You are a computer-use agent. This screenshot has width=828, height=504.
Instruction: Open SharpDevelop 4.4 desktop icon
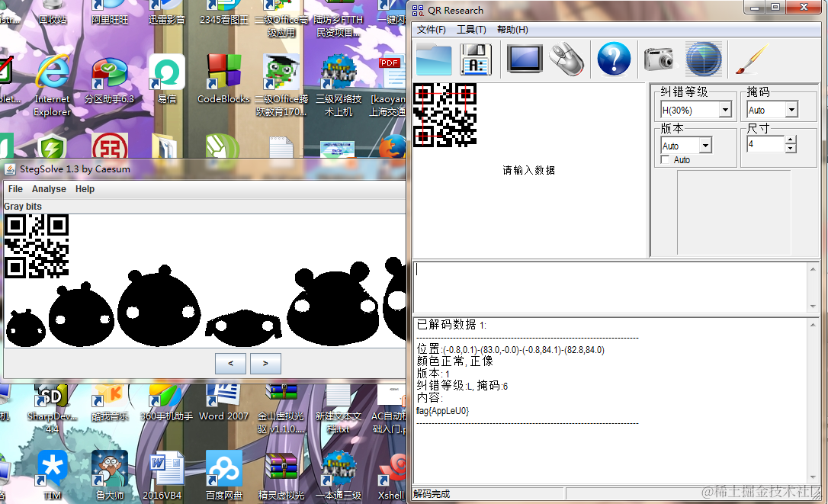[52, 409]
